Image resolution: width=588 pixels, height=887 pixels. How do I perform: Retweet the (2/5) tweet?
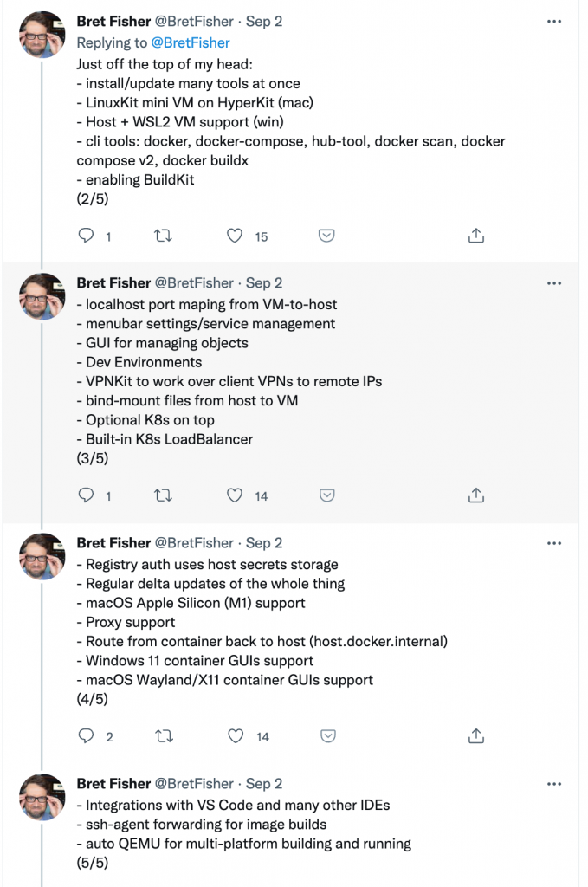pos(162,236)
